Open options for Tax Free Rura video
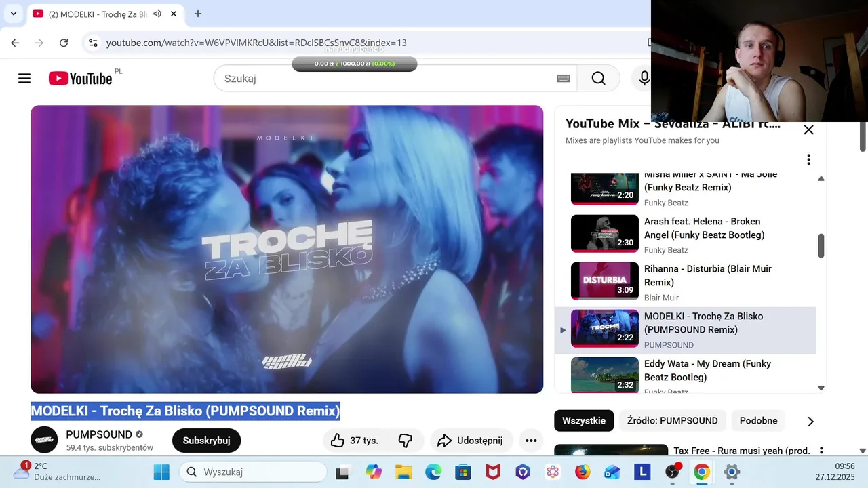 click(821, 451)
